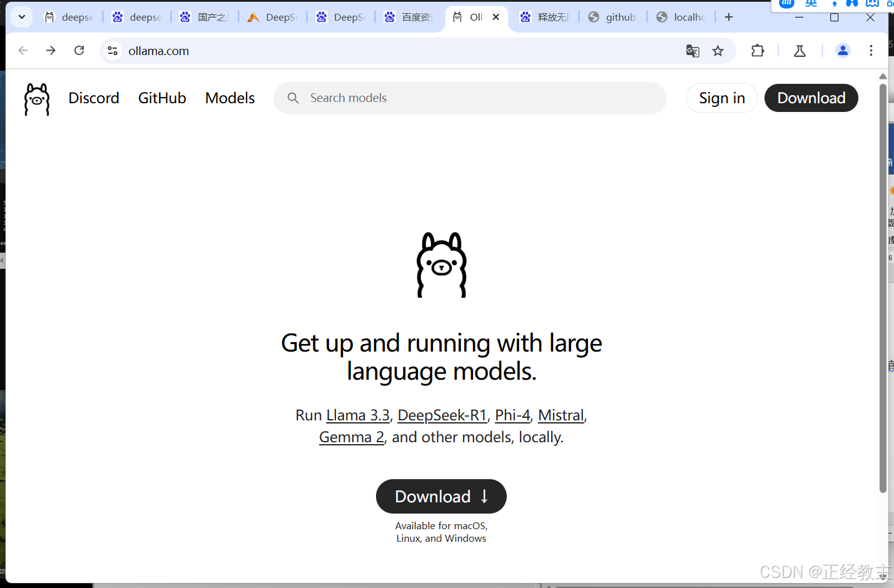
Task: Switch to the github tab
Action: 613,17
